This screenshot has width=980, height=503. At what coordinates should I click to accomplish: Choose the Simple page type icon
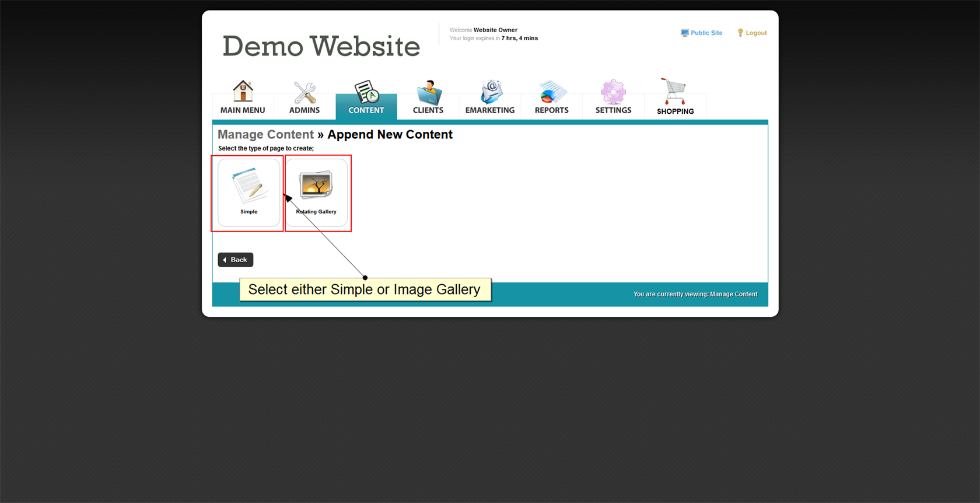click(250, 185)
